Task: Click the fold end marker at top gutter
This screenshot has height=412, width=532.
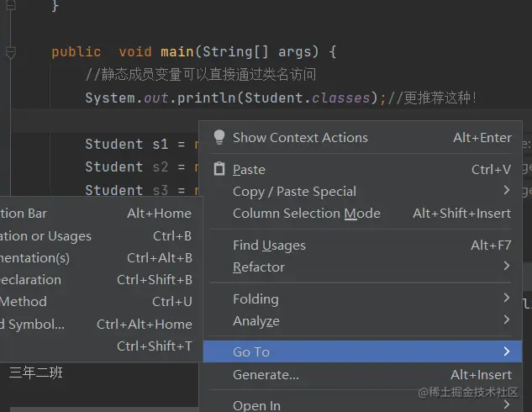Action: point(11,5)
